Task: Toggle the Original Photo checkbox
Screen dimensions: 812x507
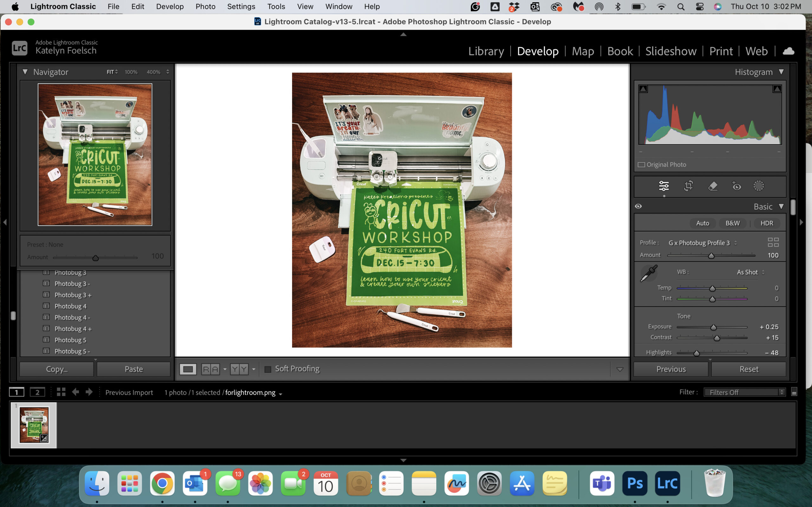Action: tap(641, 165)
